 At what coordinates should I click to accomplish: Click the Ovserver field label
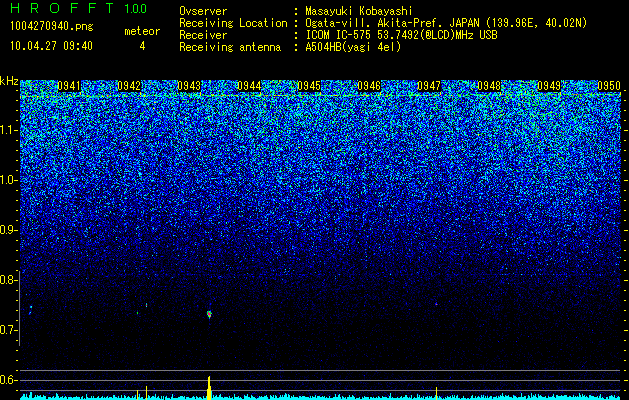203,11
